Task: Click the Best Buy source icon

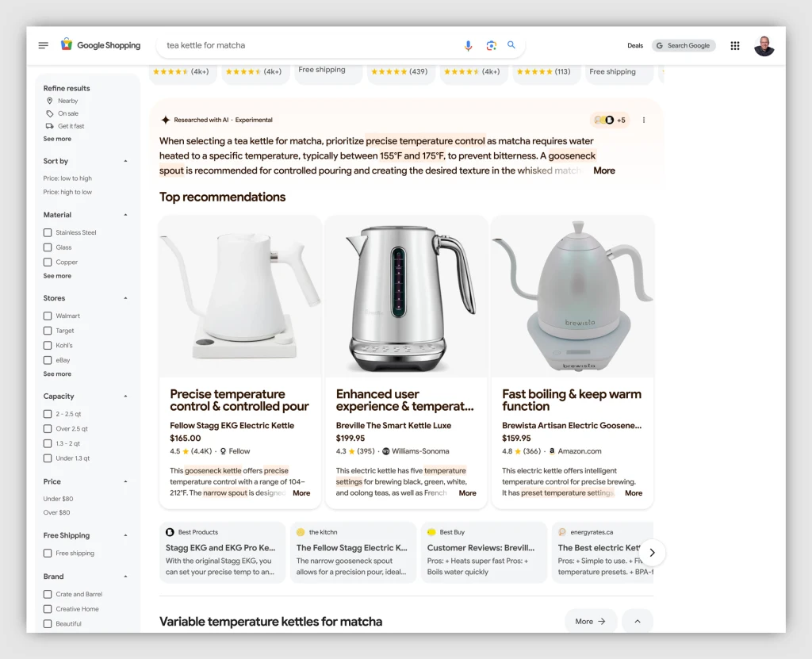Action: (431, 532)
